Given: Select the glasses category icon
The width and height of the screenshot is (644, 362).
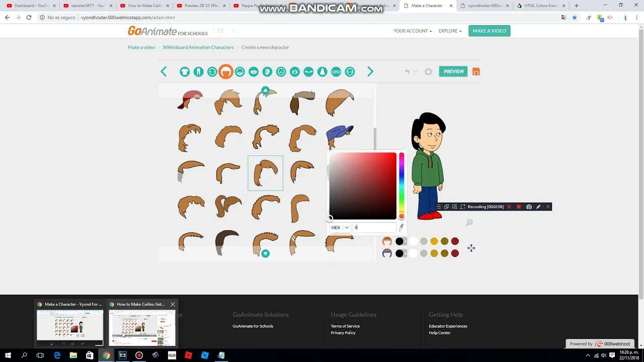Looking at the screenshot, I should coord(336,72).
